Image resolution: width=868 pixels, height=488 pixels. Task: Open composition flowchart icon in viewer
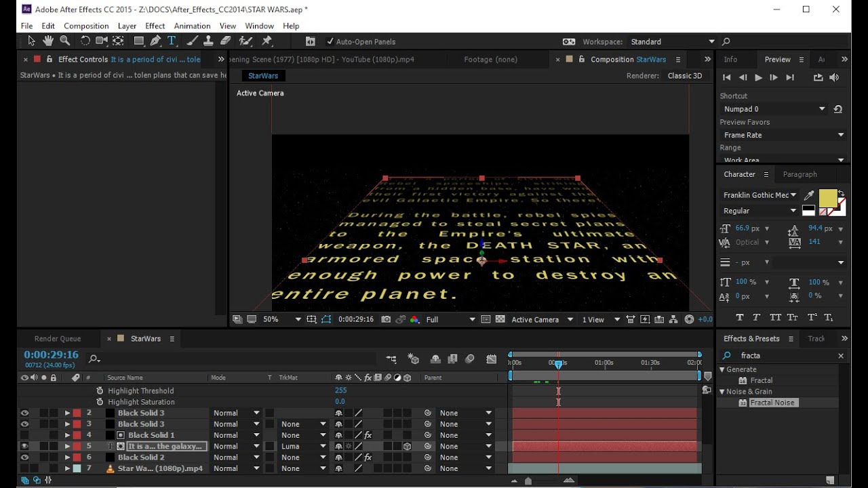(x=674, y=319)
